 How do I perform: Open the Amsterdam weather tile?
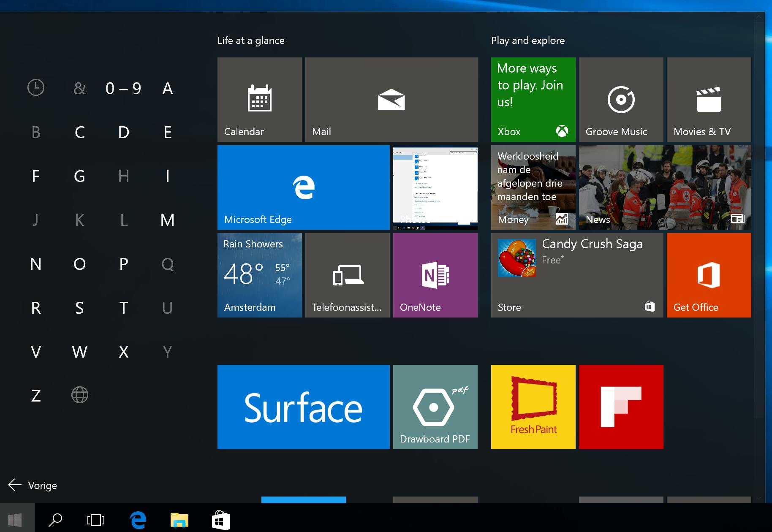(260, 275)
